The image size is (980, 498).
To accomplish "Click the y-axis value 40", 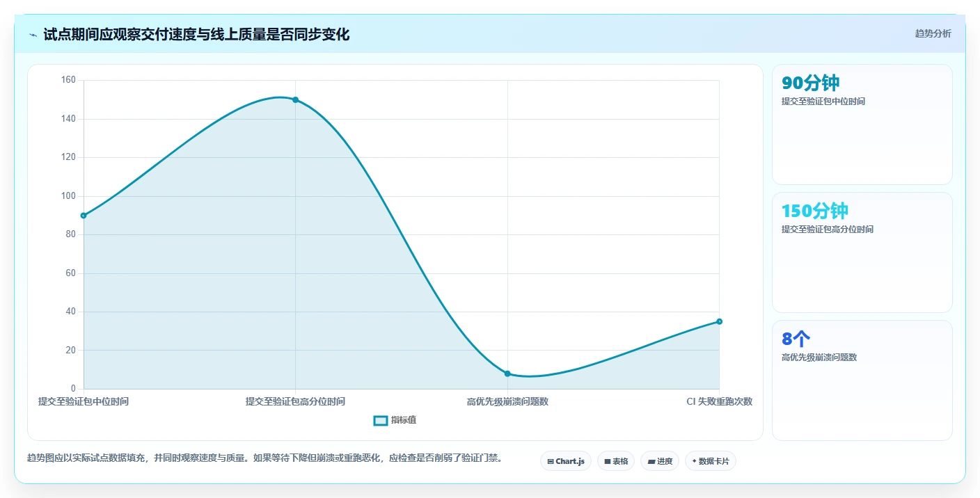I will pos(70,312).
